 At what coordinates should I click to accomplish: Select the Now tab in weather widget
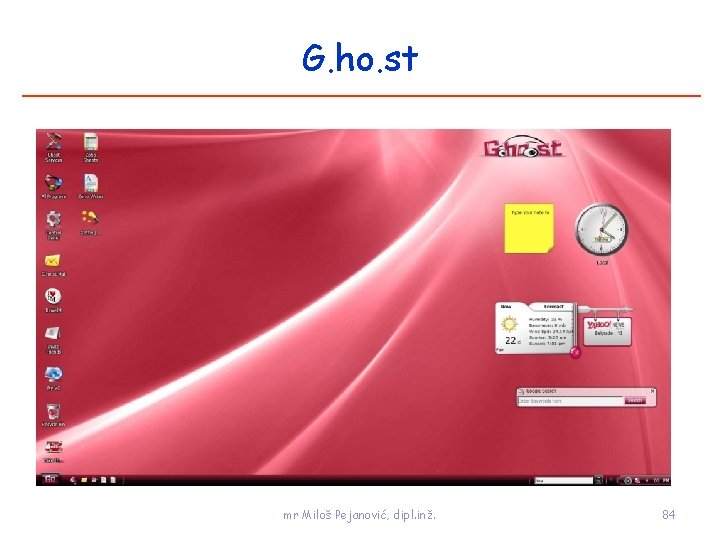506,306
